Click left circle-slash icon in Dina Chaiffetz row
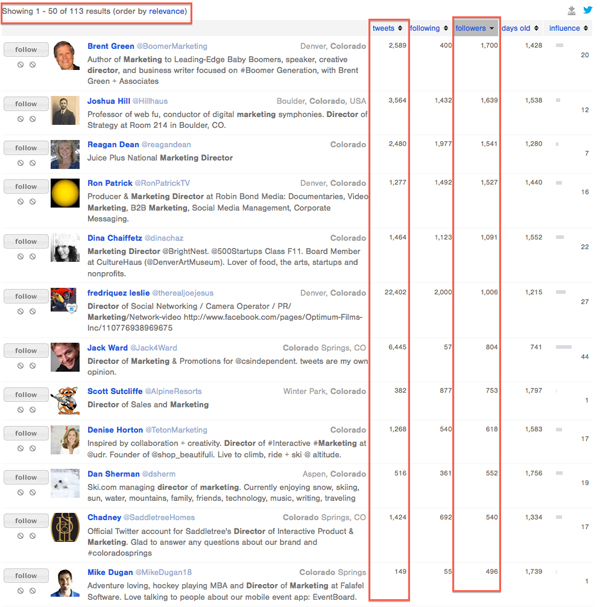Screen dimensions: 600x607 tap(20, 257)
